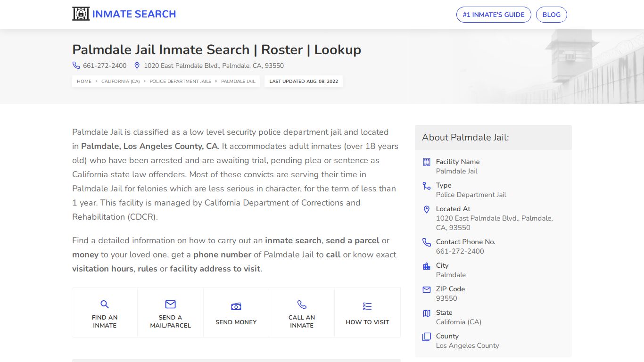This screenshot has height=362, width=644.
Task: Click bold phrase send a parcel
Action: pyautogui.click(x=353, y=240)
